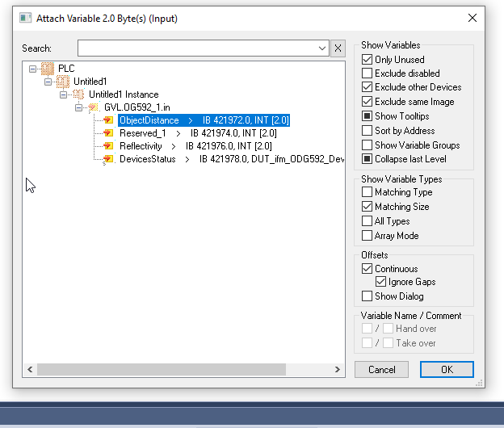The image size is (504, 428).
Task: Click the Reserved_1 input variable icon
Action: (108, 133)
